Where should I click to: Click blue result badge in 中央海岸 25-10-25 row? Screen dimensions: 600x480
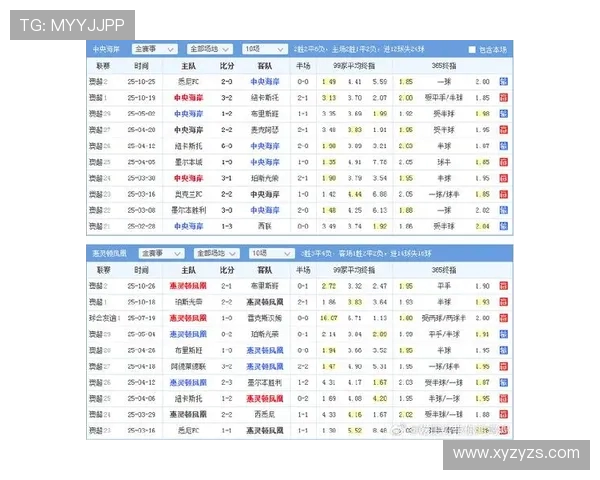(504, 82)
